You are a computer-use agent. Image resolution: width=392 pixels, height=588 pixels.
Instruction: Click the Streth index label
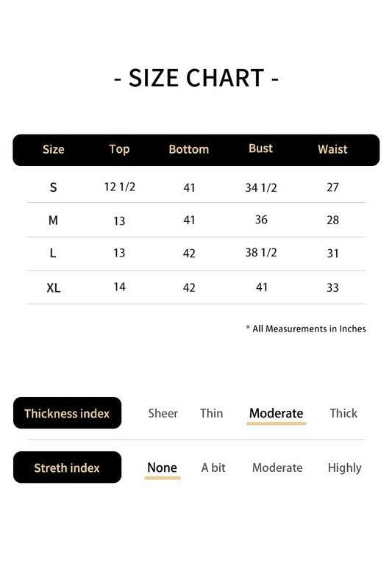coord(67,467)
